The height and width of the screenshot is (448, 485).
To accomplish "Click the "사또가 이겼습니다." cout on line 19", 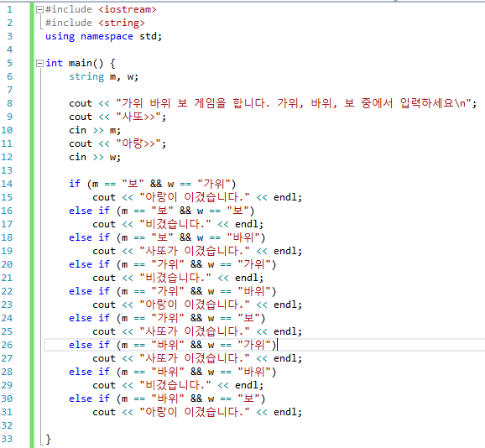I will coord(197,251).
